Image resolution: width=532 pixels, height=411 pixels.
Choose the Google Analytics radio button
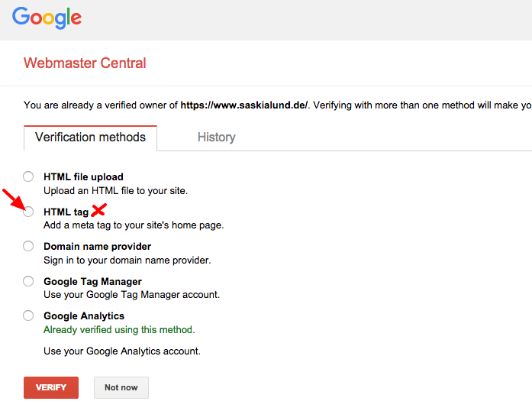(28, 316)
